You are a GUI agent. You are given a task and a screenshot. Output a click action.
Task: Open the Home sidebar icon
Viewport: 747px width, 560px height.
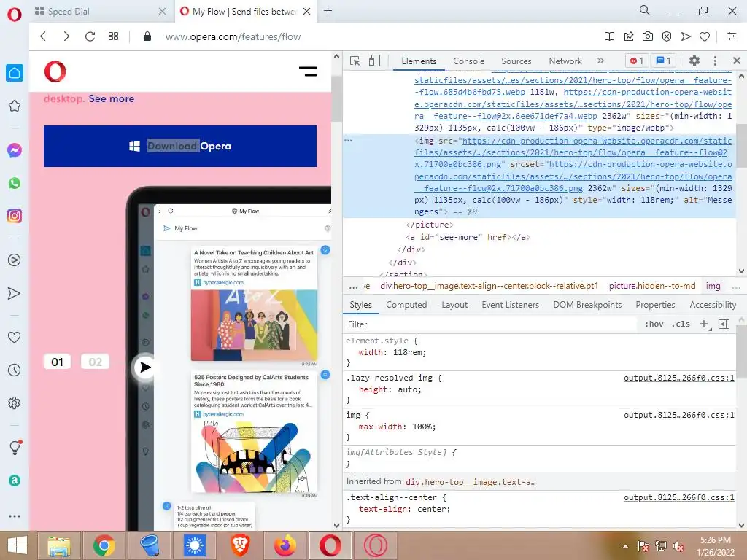pos(15,73)
